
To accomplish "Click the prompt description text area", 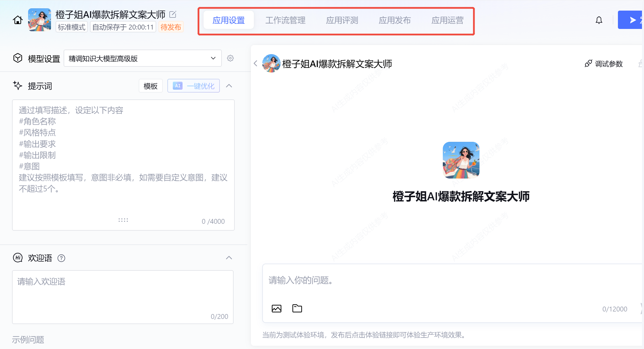I will click(123, 160).
